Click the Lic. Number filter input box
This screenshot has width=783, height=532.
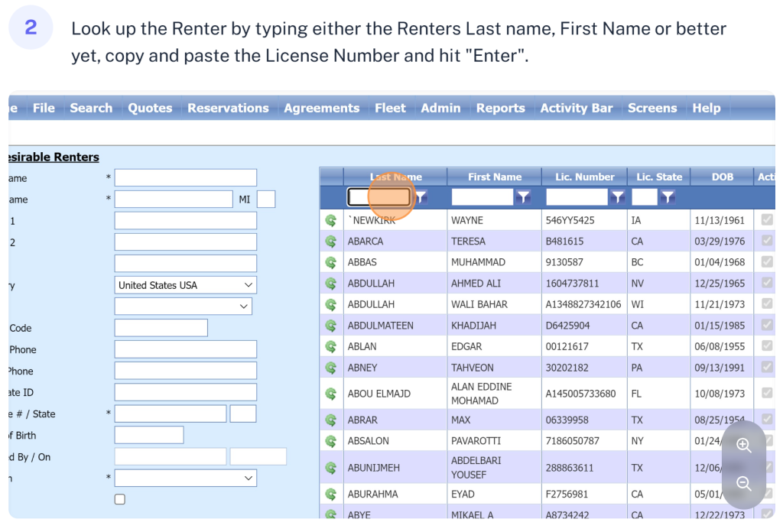pos(577,197)
